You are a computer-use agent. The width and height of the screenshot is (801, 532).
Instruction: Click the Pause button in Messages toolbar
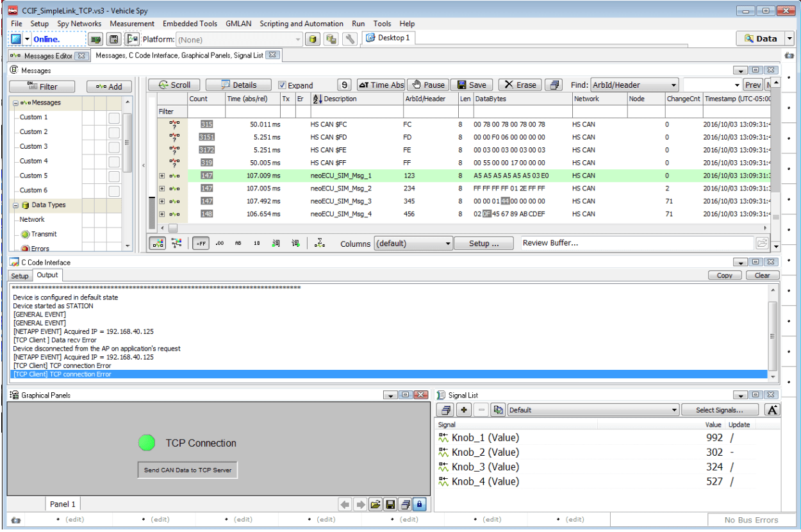point(427,85)
